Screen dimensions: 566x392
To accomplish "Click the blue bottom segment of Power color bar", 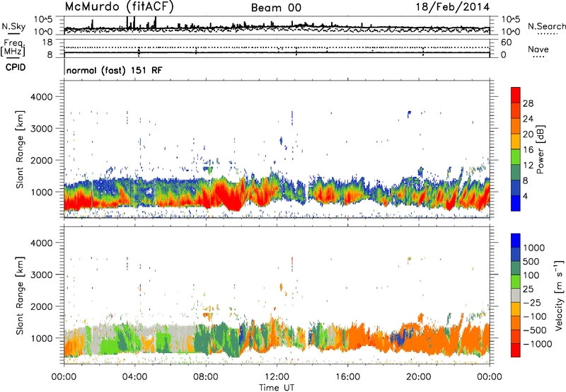I will 516,203.
